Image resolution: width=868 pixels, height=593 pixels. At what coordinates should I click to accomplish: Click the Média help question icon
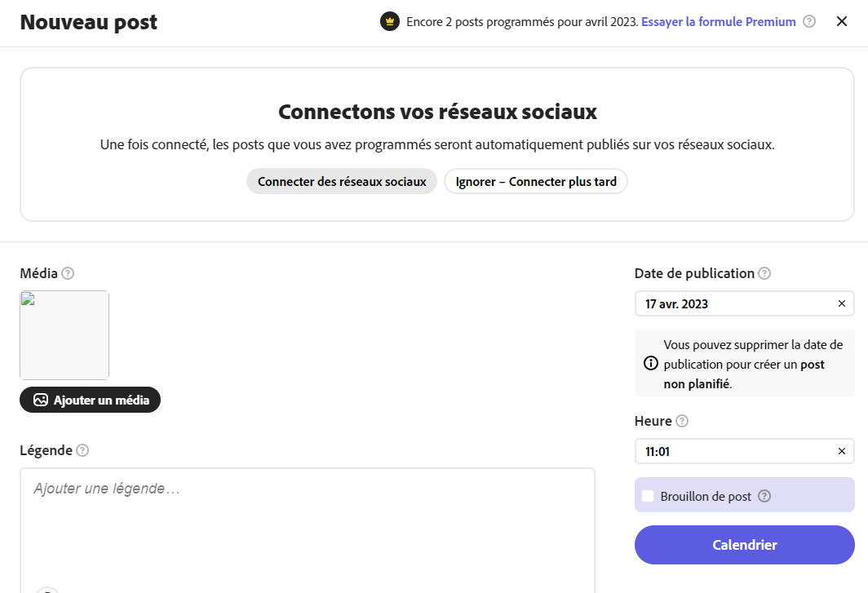pyautogui.click(x=68, y=273)
